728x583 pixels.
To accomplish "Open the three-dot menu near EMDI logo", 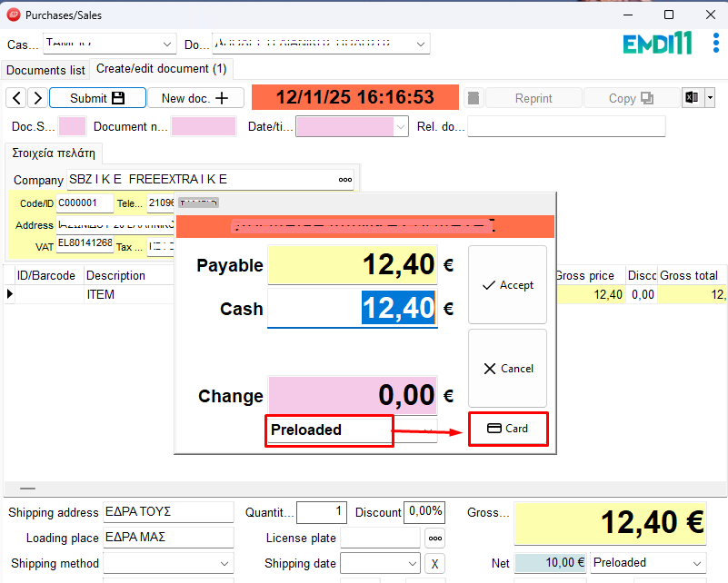I will click(x=716, y=44).
